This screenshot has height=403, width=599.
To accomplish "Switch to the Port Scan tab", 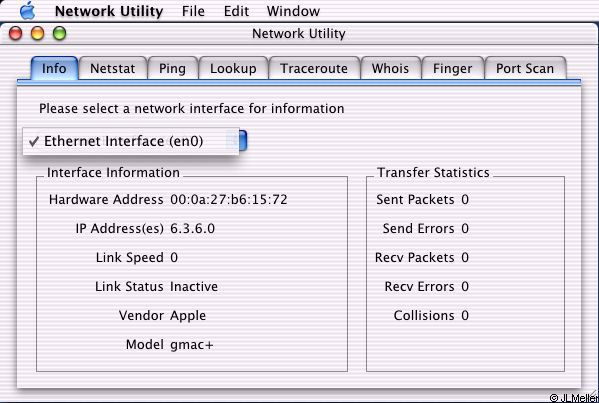I will [525, 68].
